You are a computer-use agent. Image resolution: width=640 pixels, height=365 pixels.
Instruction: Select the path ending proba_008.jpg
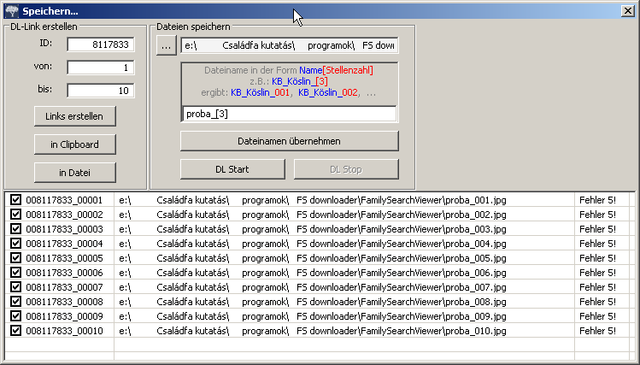coord(313,301)
